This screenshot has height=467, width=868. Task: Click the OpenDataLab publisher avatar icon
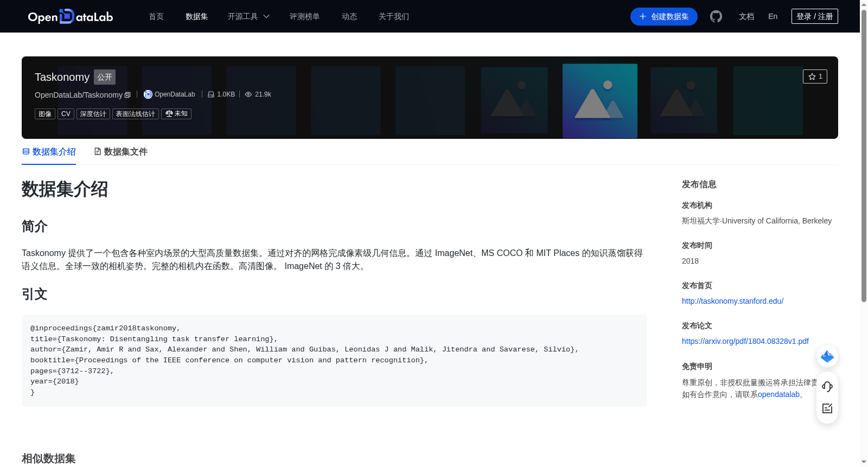click(148, 94)
